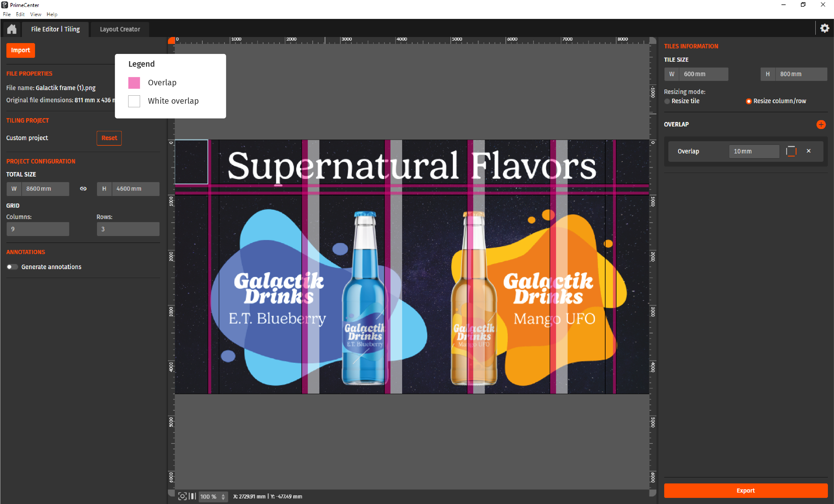This screenshot has width=834, height=504.
Task: Switch to Layout Creator tab
Action: click(x=120, y=29)
